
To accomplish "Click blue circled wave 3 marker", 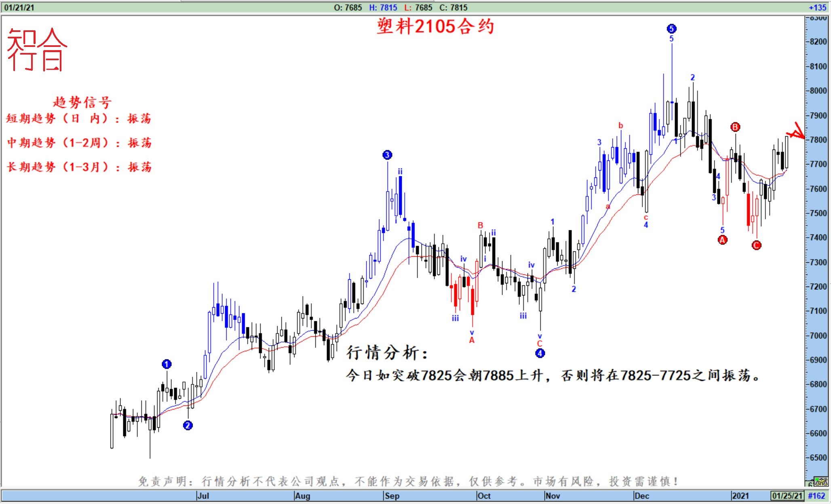I will pos(387,155).
